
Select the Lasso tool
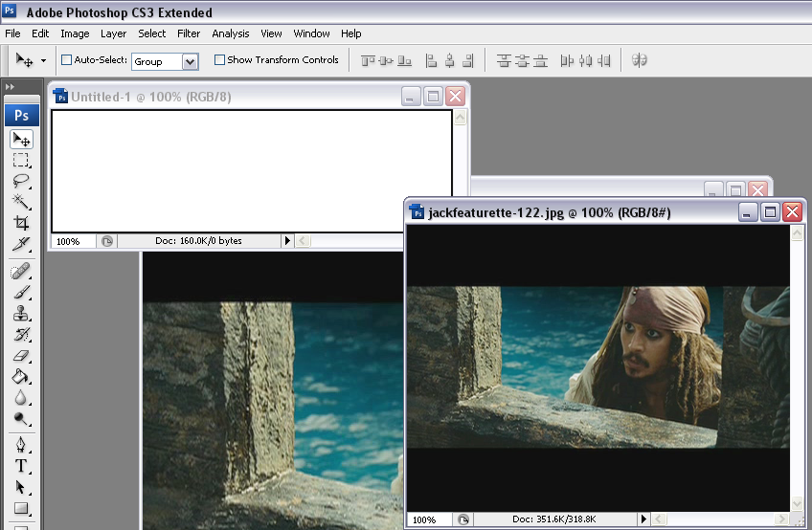[21, 181]
